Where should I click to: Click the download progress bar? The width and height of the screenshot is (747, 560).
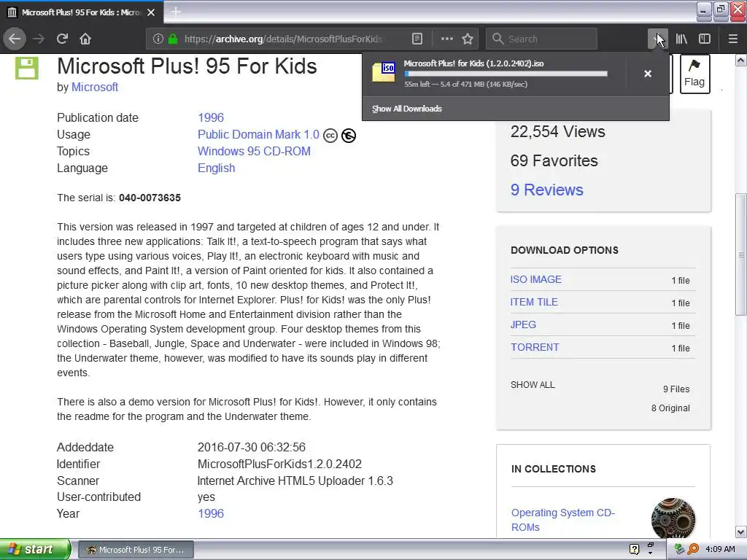click(x=506, y=74)
